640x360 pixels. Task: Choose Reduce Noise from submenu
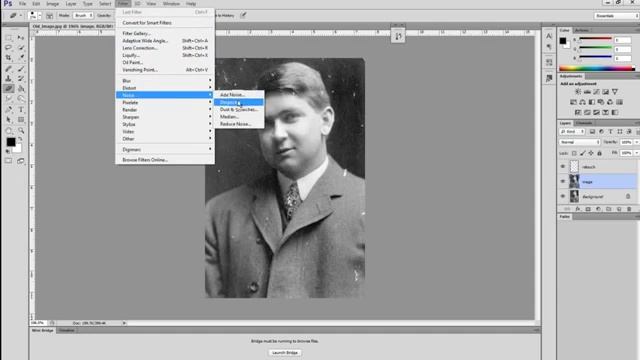(239, 124)
